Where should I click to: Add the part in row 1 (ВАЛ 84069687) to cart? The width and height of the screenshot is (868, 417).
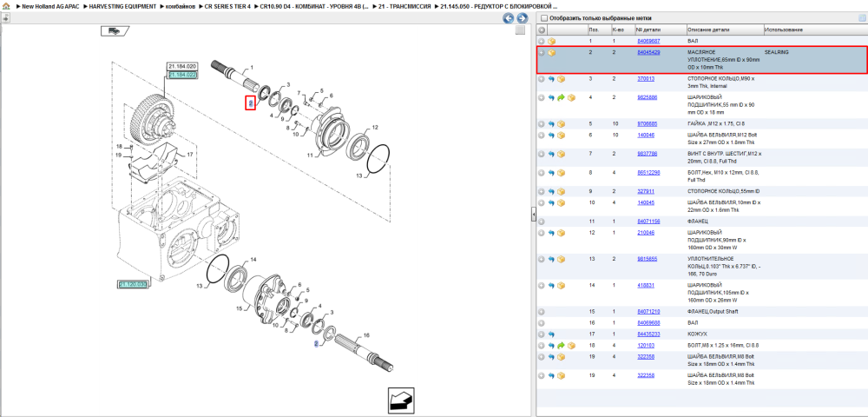[x=551, y=42]
